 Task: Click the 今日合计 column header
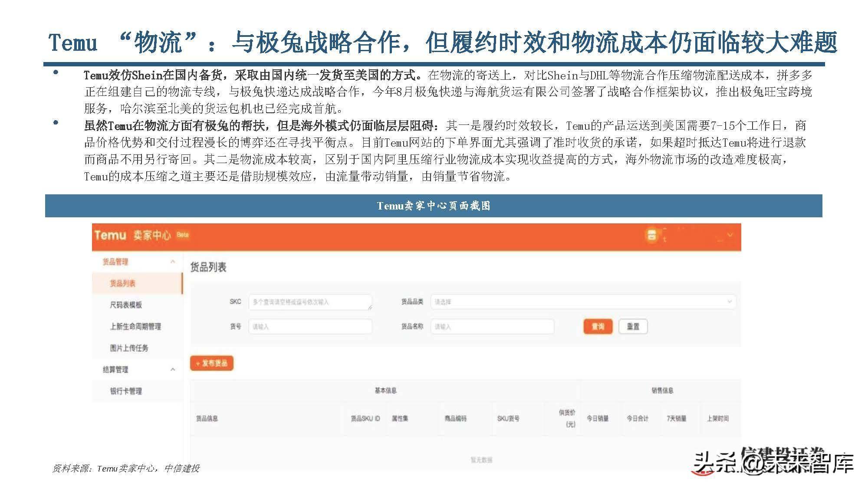point(638,419)
